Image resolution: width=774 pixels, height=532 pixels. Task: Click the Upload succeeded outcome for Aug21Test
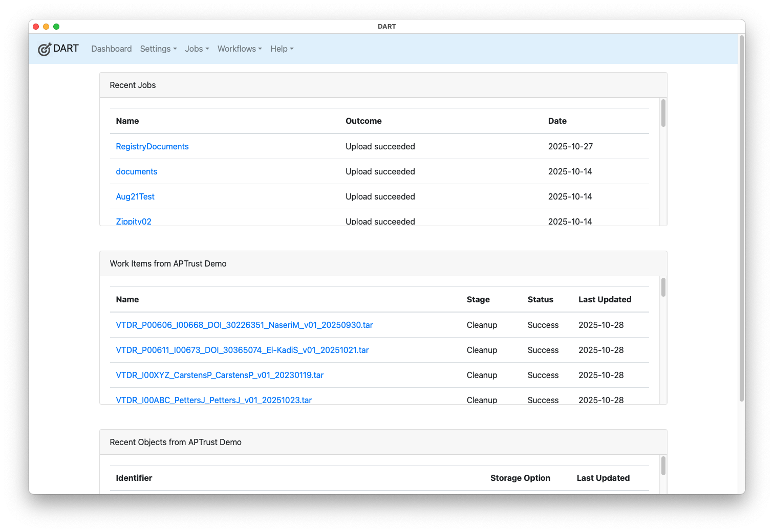[380, 196]
